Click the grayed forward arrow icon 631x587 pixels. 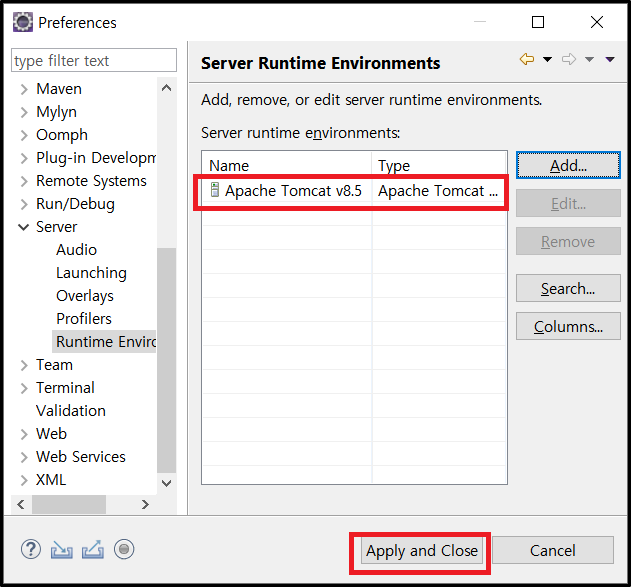569,59
